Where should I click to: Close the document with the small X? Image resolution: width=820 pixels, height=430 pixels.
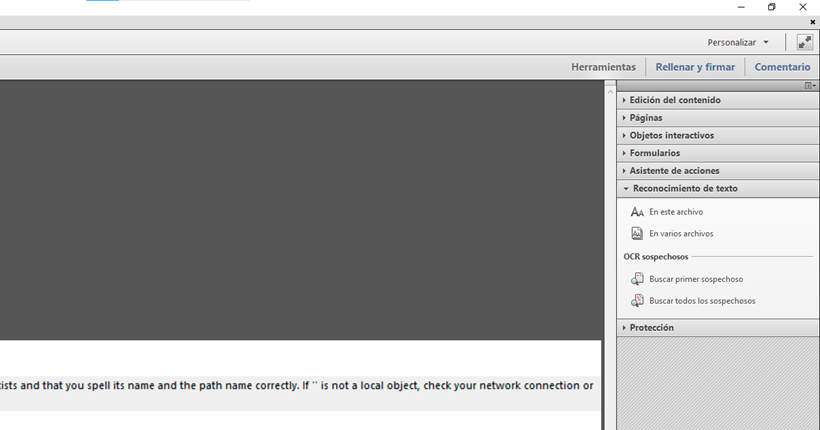click(x=812, y=22)
